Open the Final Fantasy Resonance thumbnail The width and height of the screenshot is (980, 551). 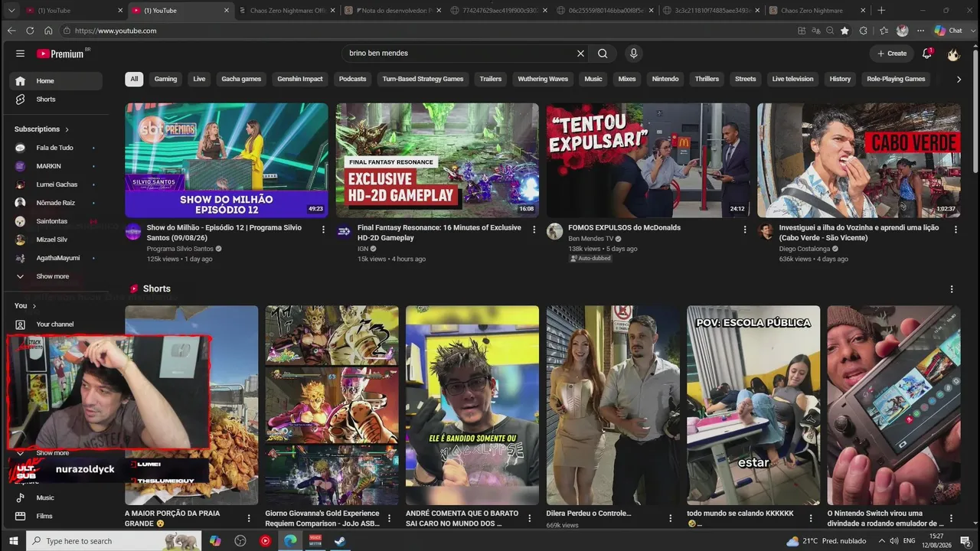click(x=437, y=161)
